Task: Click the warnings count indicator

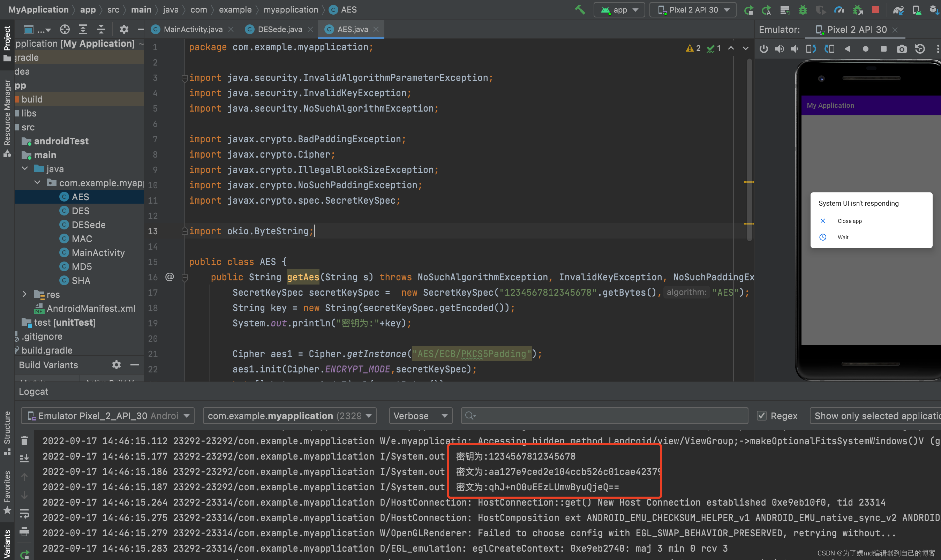Action: pos(693,48)
